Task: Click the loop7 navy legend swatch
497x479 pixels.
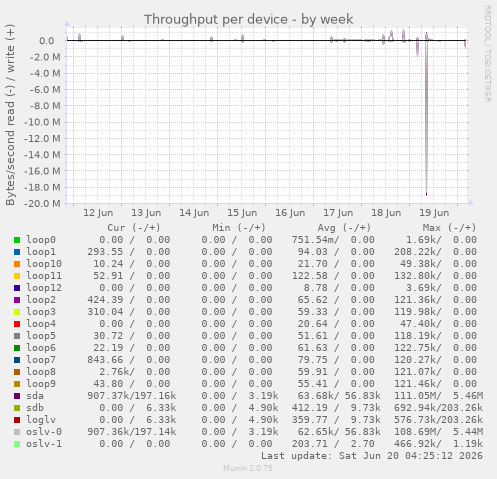Action: tap(17, 360)
